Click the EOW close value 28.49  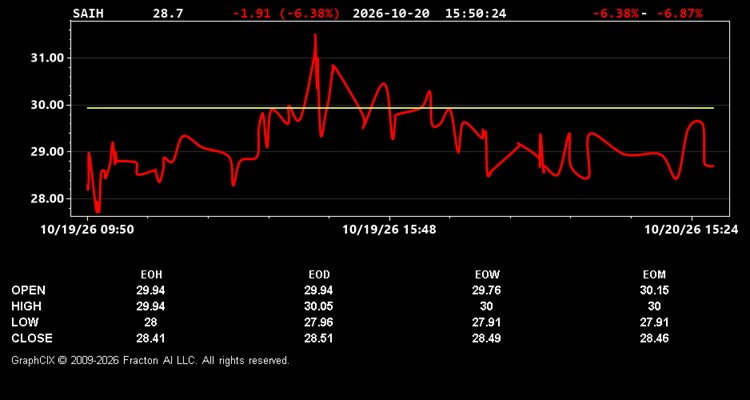[x=486, y=338]
